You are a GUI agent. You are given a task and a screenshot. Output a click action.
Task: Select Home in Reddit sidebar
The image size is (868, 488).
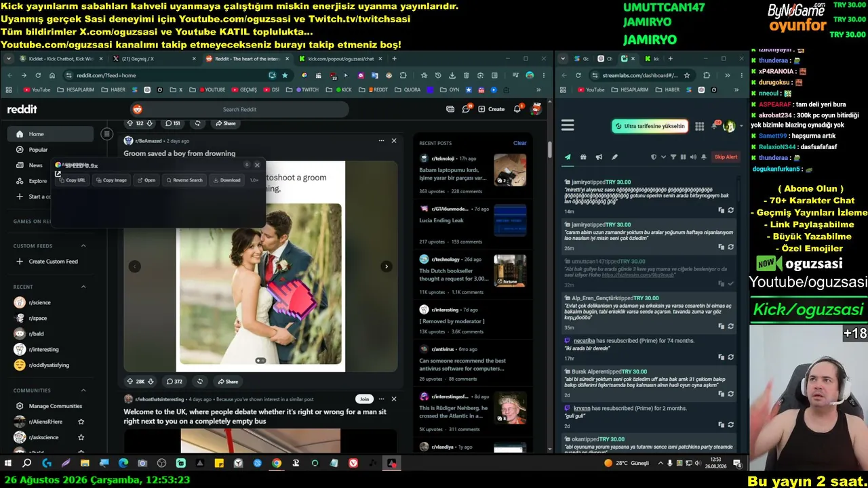click(51, 134)
